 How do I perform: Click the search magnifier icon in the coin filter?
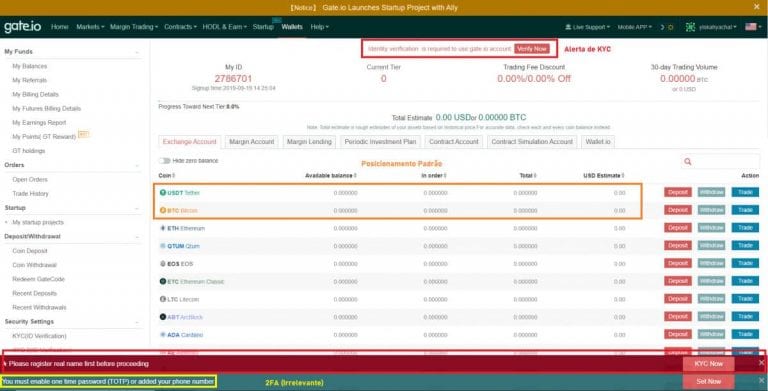click(688, 161)
